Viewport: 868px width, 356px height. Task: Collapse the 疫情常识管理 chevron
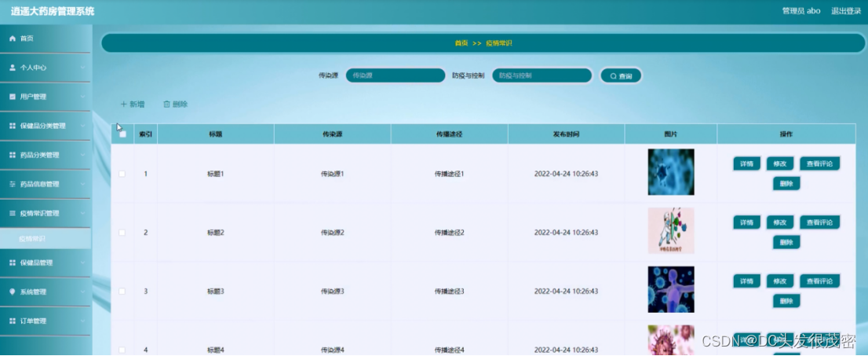[x=83, y=214]
